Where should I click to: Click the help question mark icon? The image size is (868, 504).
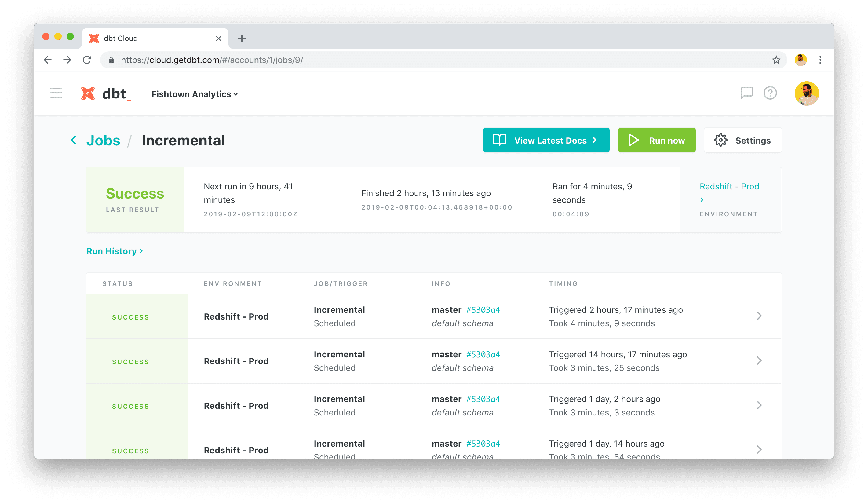[x=770, y=93]
